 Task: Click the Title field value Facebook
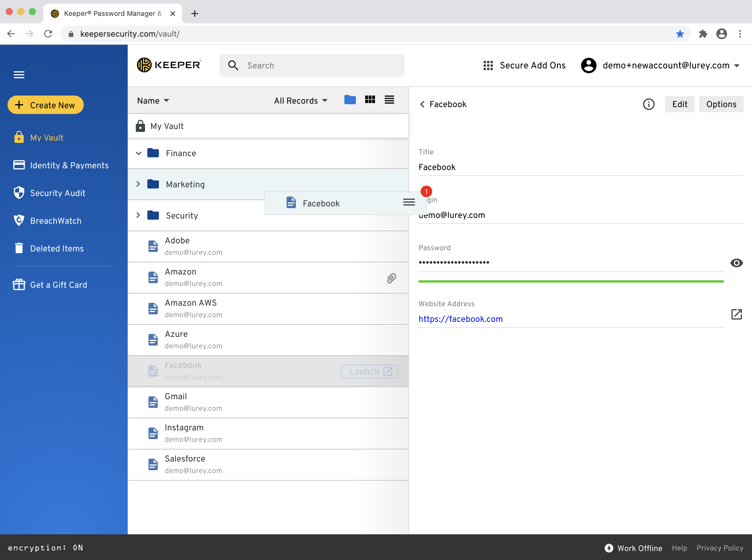[437, 167]
